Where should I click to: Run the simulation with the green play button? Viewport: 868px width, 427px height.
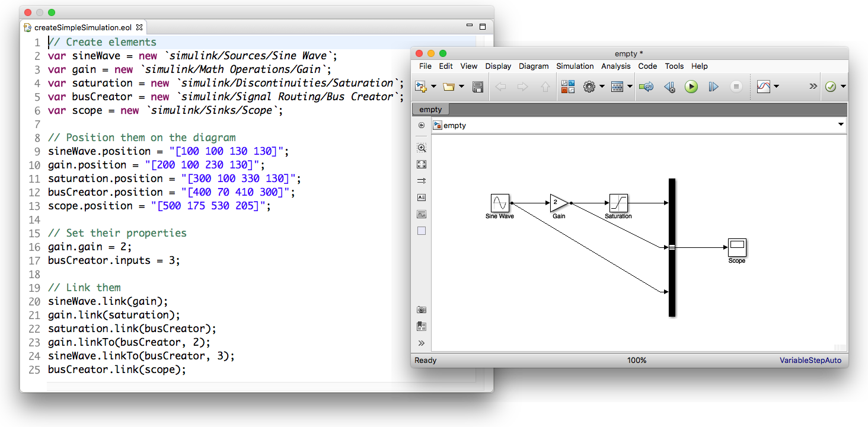point(691,87)
